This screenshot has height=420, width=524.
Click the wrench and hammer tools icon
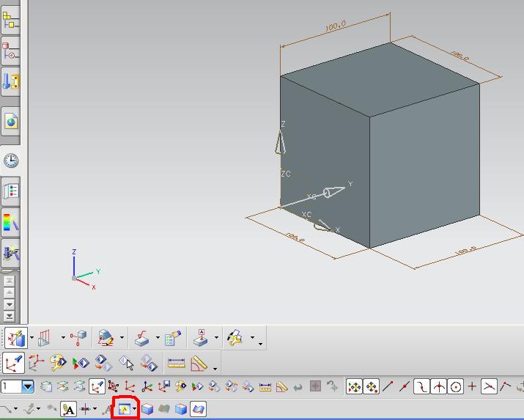235,337
